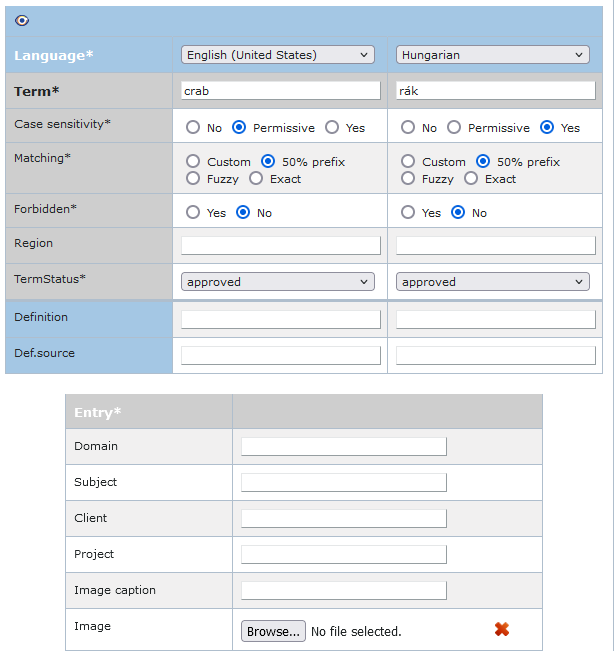This screenshot has width=614, height=651.
Task: Expand the Hungarian TermStatus dropdown
Action: (493, 282)
